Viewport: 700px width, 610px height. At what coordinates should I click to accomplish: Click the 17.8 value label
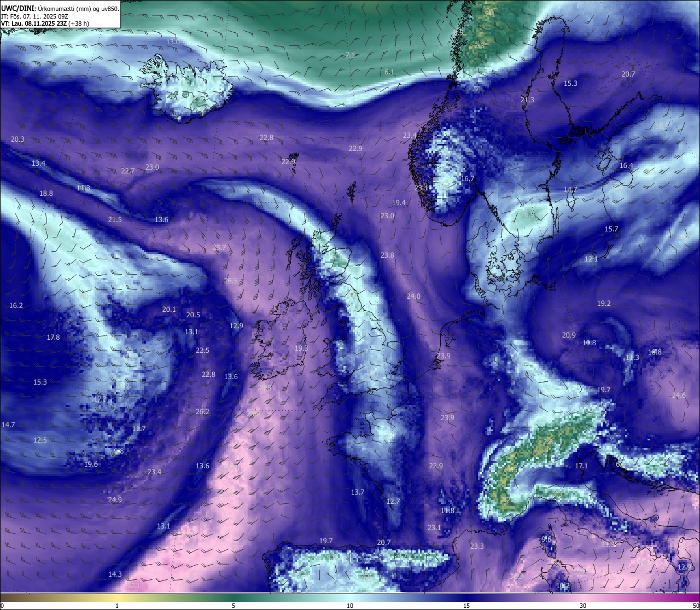point(53,337)
